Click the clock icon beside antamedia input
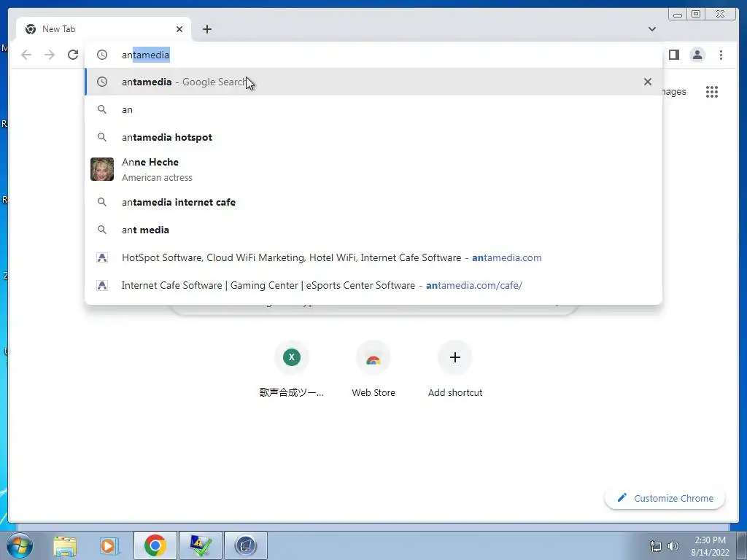This screenshot has height=560, width=747. click(x=102, y=55)
